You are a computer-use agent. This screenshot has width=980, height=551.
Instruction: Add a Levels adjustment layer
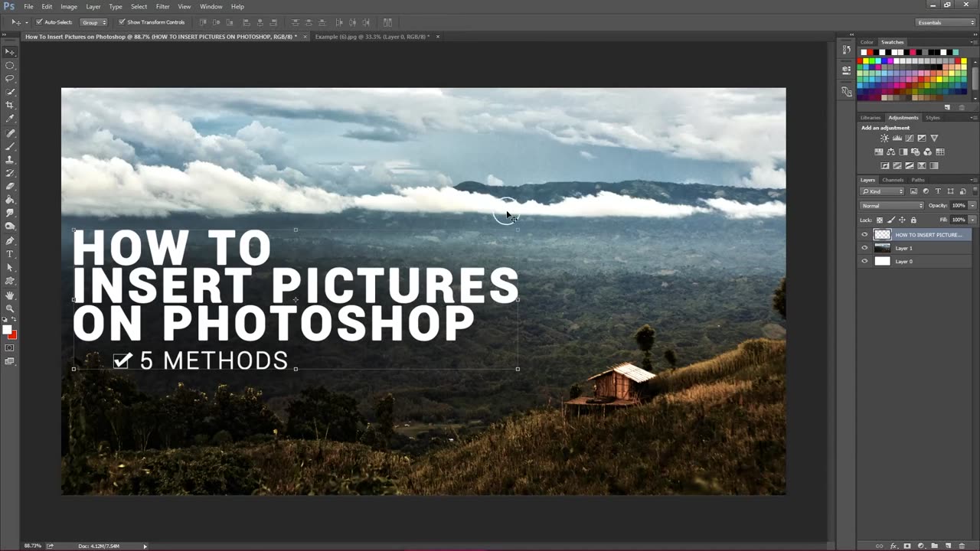tap(897, 139)
